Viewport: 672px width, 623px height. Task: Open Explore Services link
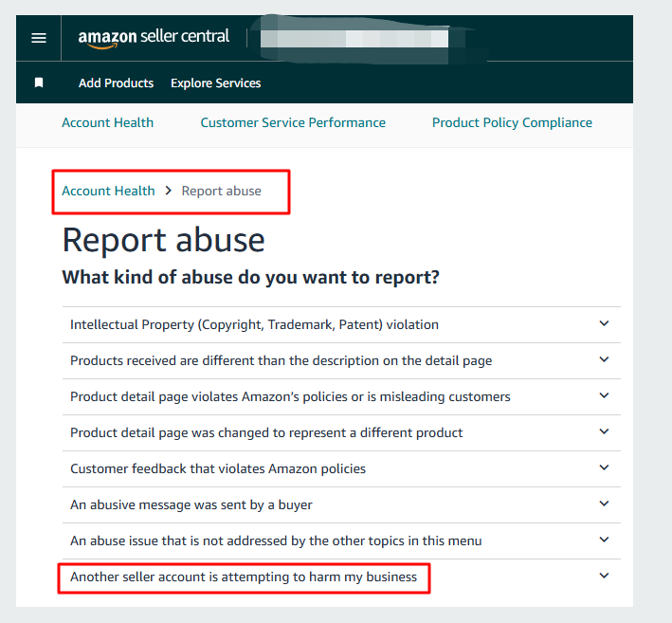coord(215,83)
